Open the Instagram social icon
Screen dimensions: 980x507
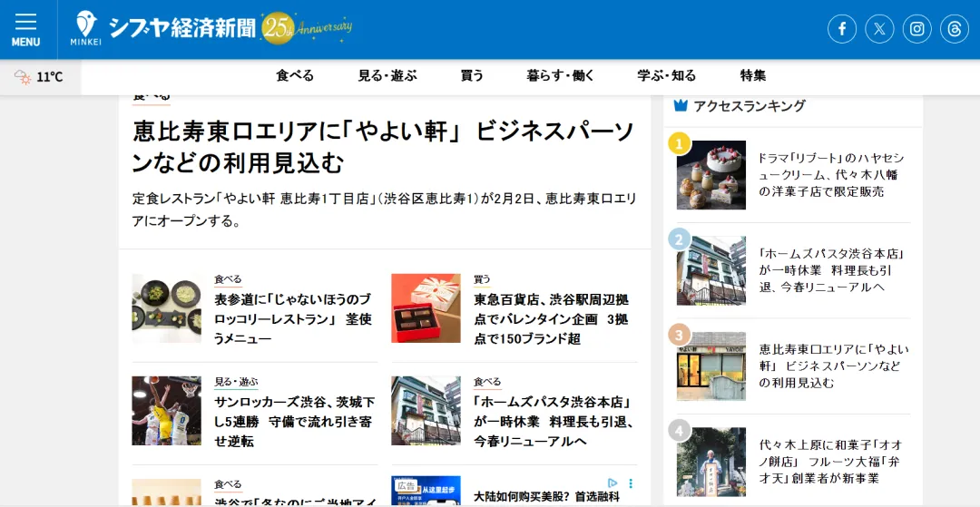[x=916, y=29]
